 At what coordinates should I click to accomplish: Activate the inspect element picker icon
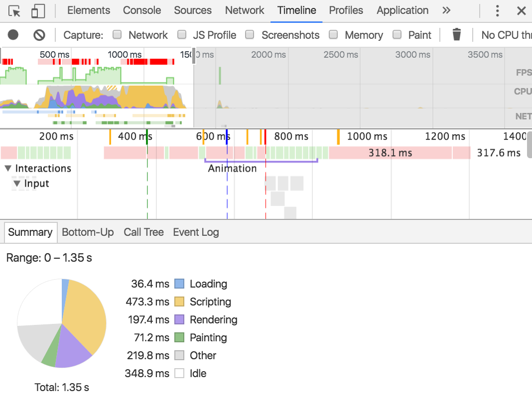pos(14,11)
